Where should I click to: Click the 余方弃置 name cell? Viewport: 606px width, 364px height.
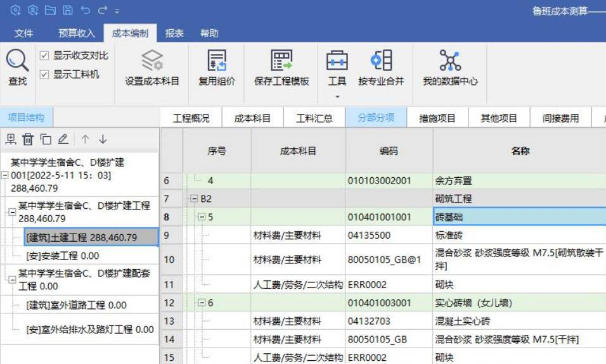click(x=520, y=180)
